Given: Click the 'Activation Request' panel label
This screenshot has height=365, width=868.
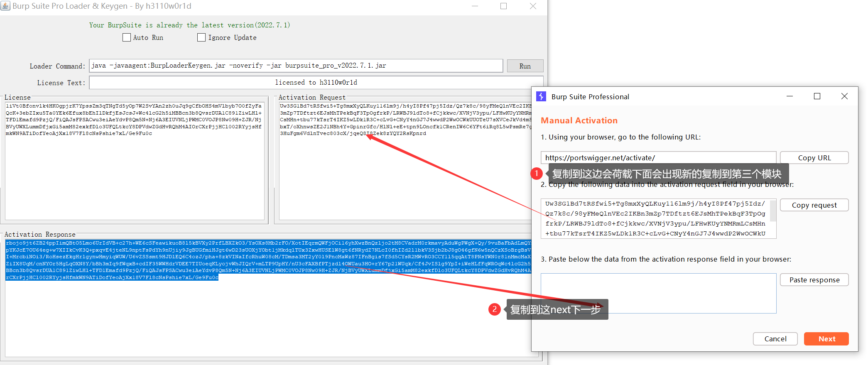Looking at the screenshot, I should point(312,97).
